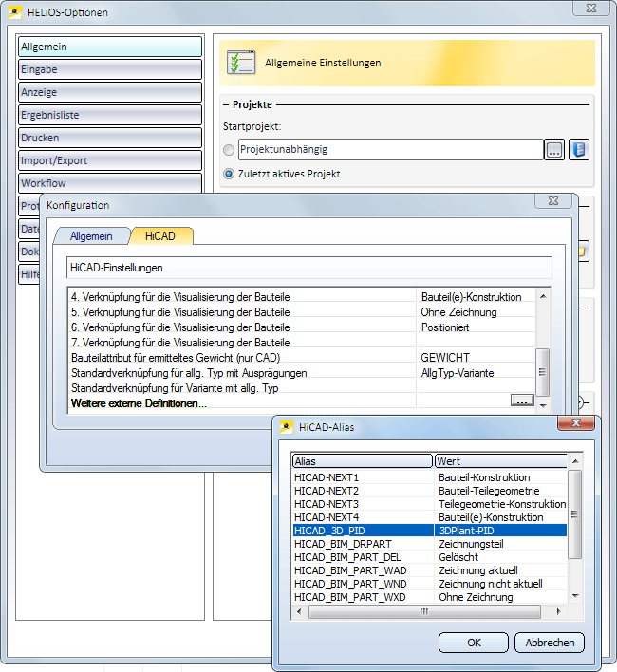The width and height of the screenshot is (617, 672).
Task: Select the Projektunabhängig radio option
Action: coord(228,150)
